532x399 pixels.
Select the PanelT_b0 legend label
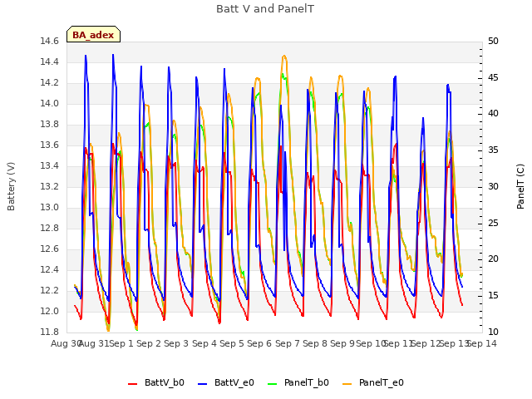coord(307,382)
